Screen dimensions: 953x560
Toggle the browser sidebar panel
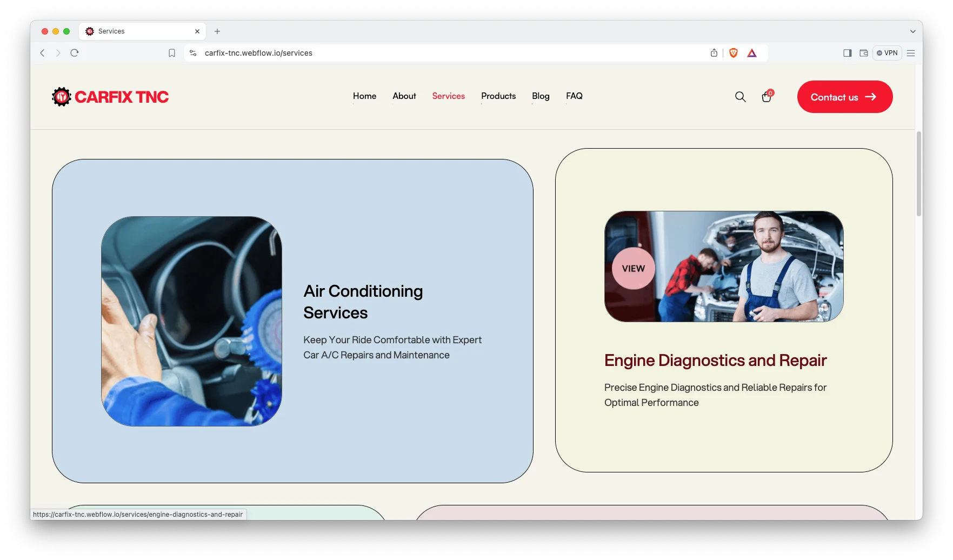847,53
